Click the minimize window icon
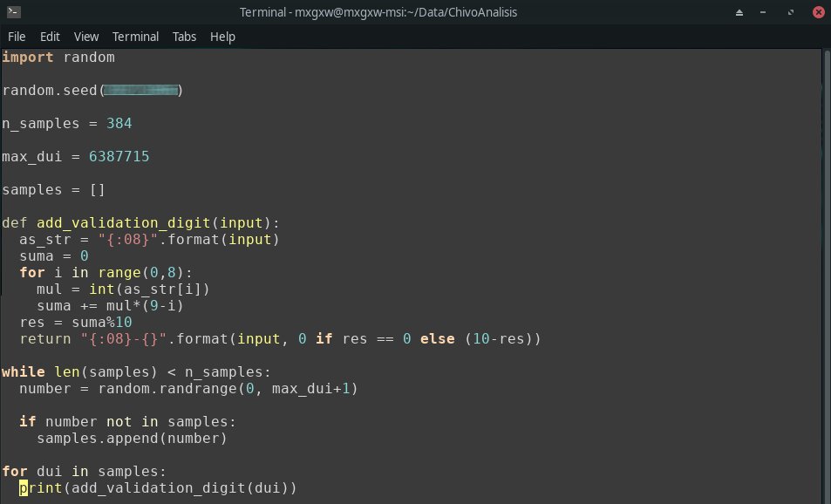This screenshot has width=831, height=504. coord(763,12)
